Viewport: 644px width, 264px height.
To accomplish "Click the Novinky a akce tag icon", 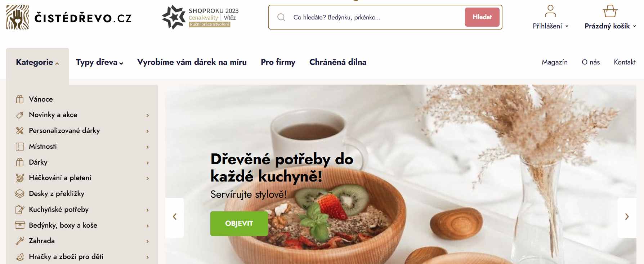I will pos(20,115).
